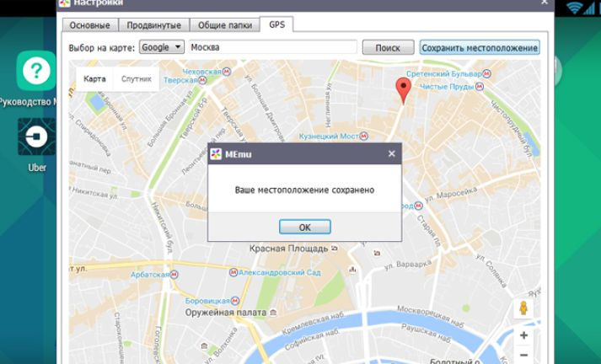Open the Общие папки tab
This screenshot has height=364, width=601.
pos(223,25)
